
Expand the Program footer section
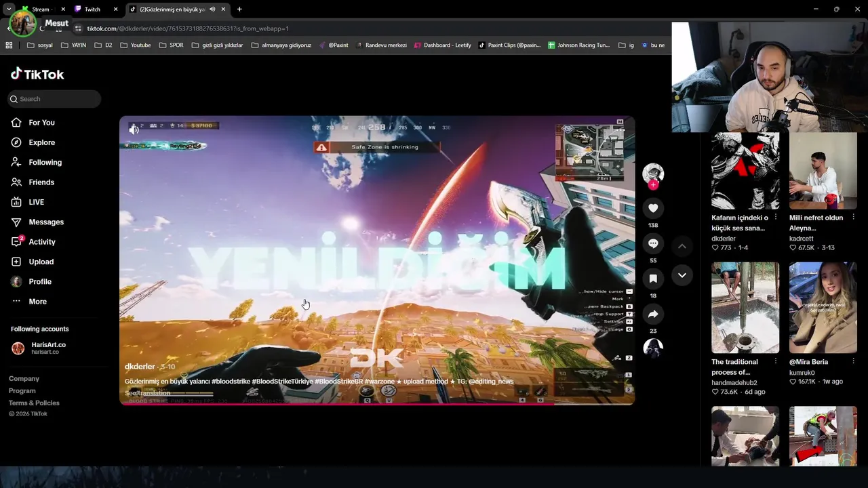(22, 391)
